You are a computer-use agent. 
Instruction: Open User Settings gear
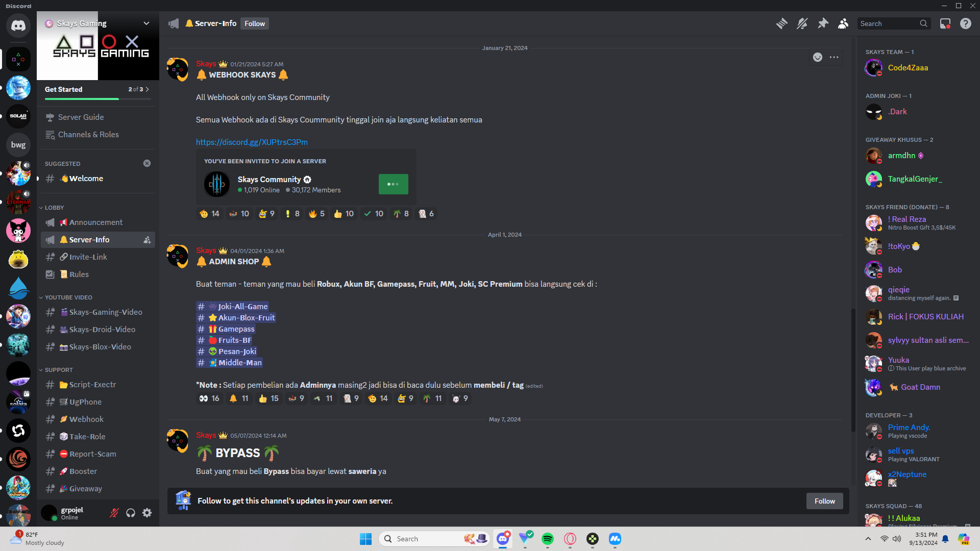(147, 513)
